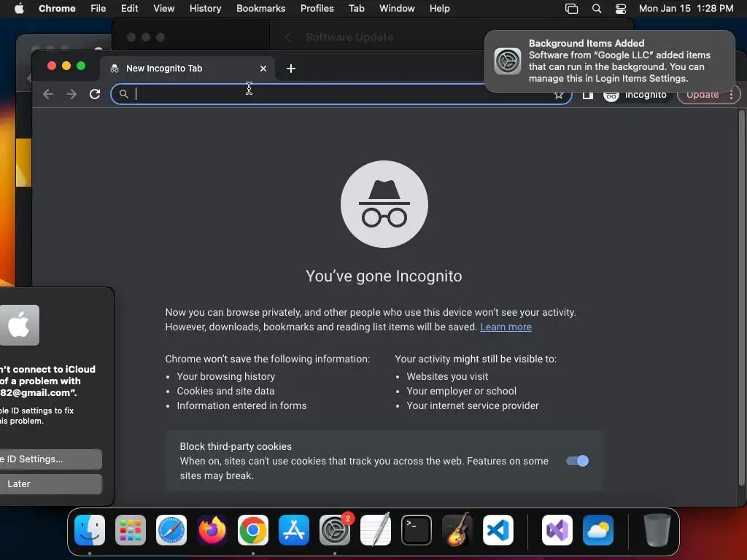
Task: Click the date and time in menu bar
Action: coord(686,9)
